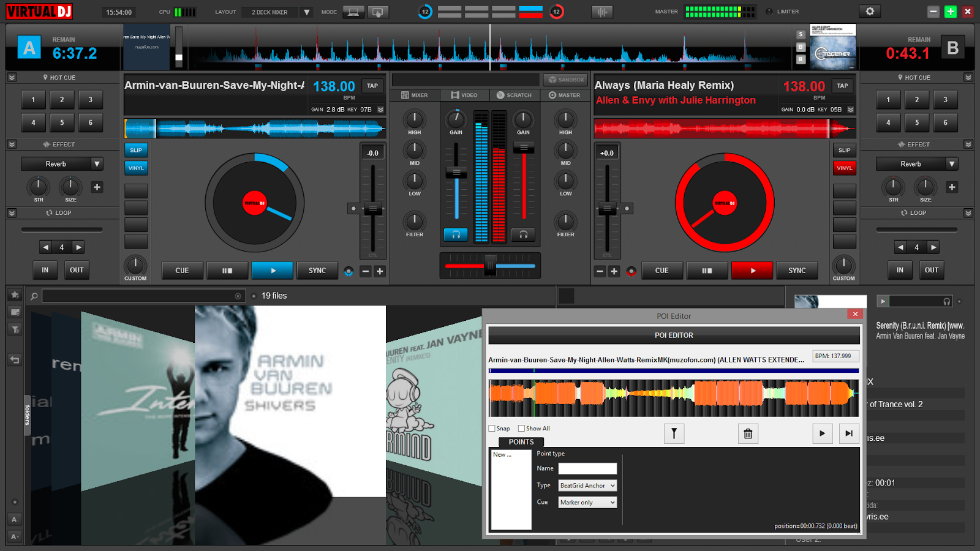
Task: Select Reverb effect dropdown on left deck
Action: coord(61,163)
